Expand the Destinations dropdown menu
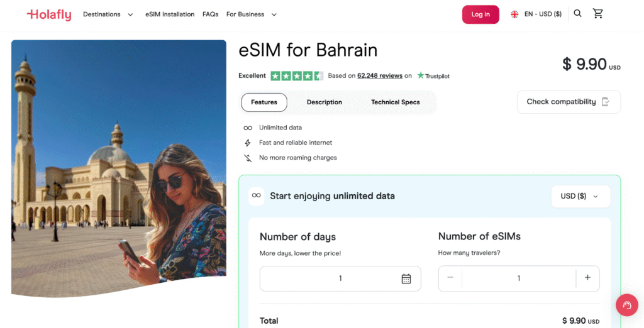644x328 pixels. tap(108, 14)
